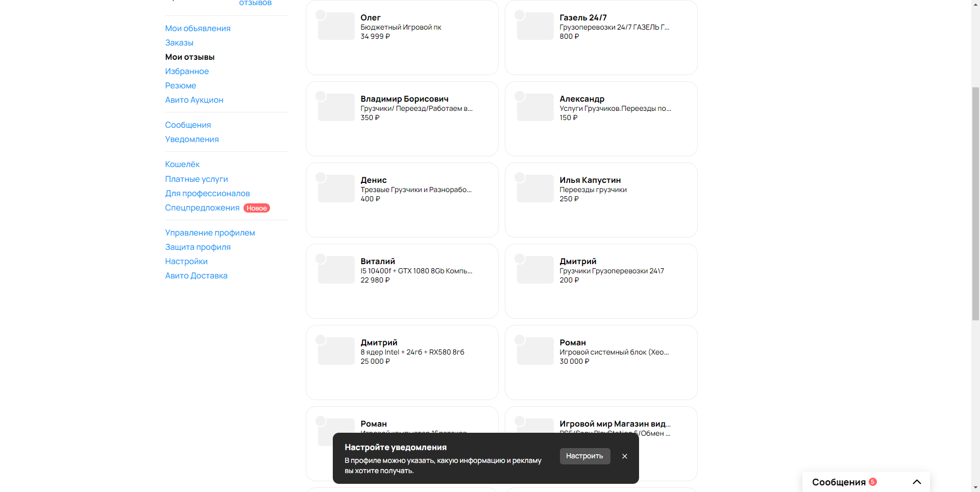Open Игровой системный блок (Хео... title

coord(614,352)
